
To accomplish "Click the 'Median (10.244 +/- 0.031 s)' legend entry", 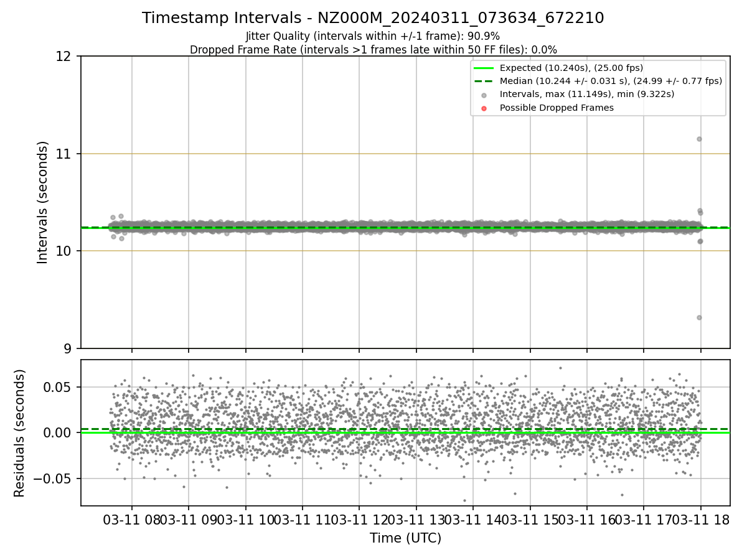I will click(x=611, y=81).
